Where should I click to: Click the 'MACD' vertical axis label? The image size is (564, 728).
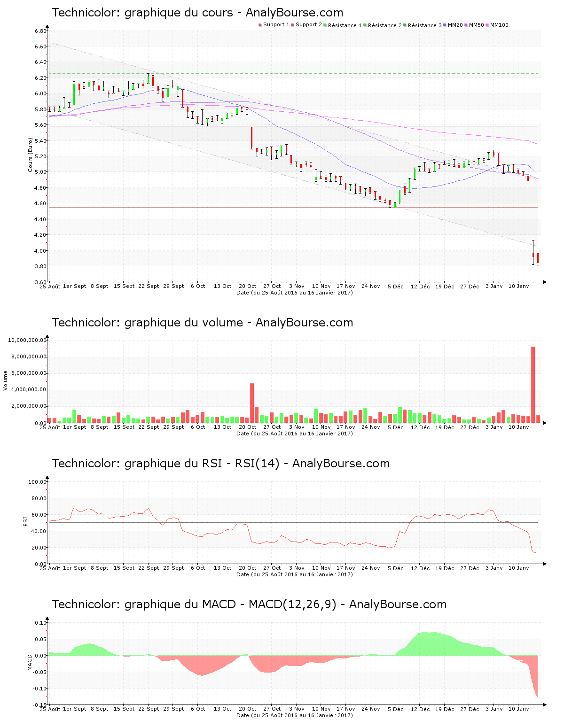[x=30, y=662]
